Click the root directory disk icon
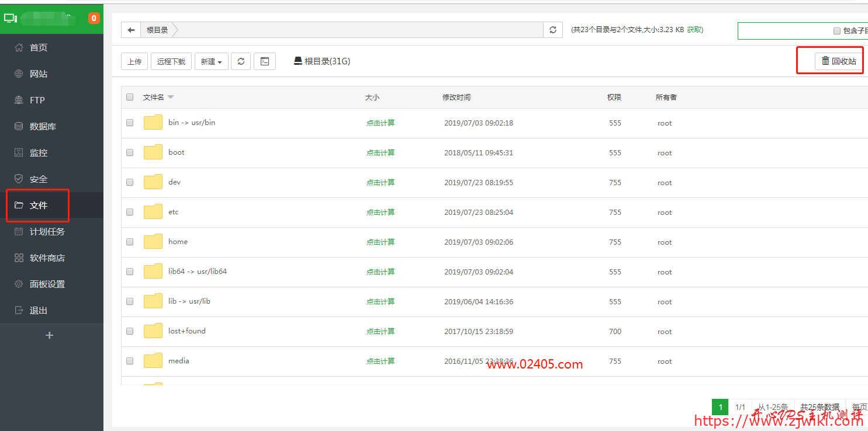Screen dimensions: 868x431 click(x=298, y=61)
